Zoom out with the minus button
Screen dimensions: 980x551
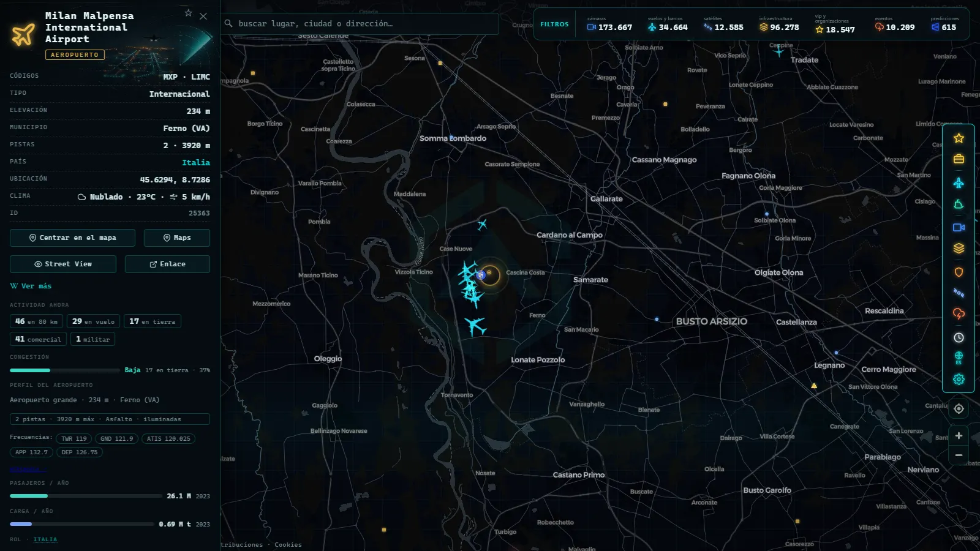(959, 455)
